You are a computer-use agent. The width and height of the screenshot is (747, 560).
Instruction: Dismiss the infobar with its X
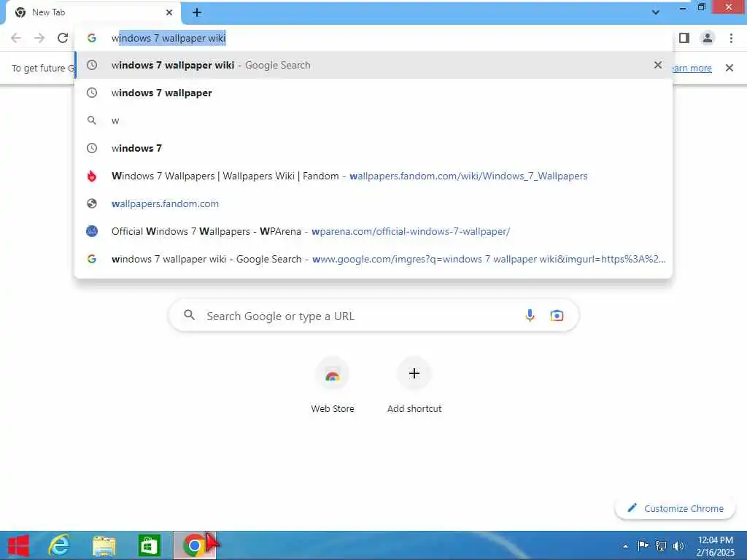(729, 68)
